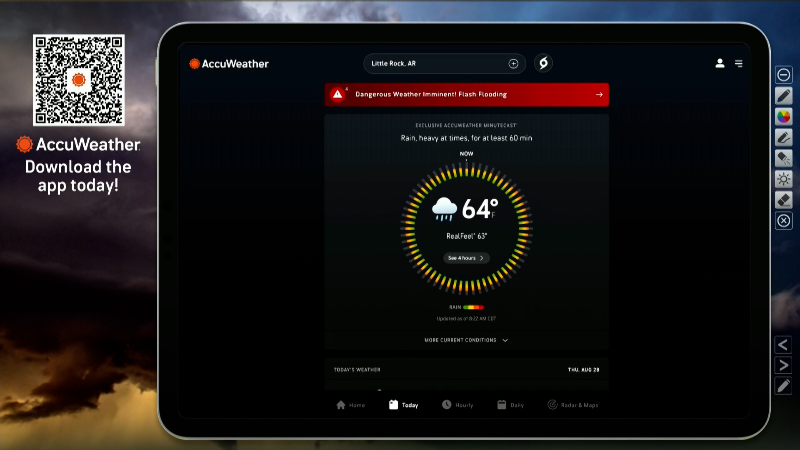The image size is (800, 450).
Task: Open the hamburger menu
Action: coord(739,63)
